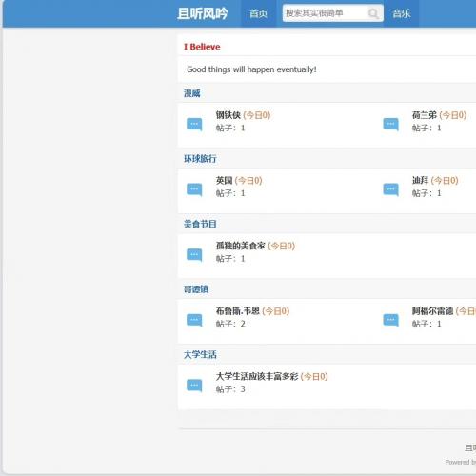Click the 帖子: 2 post count text
This screenshot has height=476, width=476.
(x=230, y=324)
